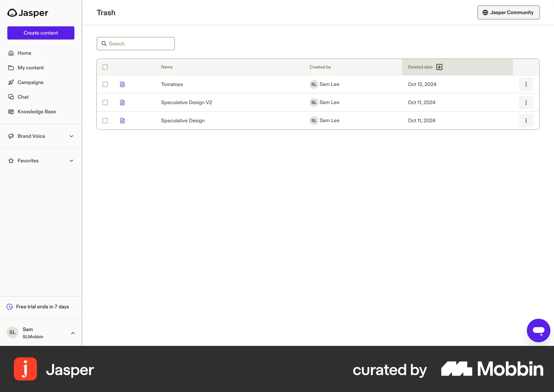Open Jasper Community
Image resolution: width=554 pixels, height=392 pixels.
509,12
